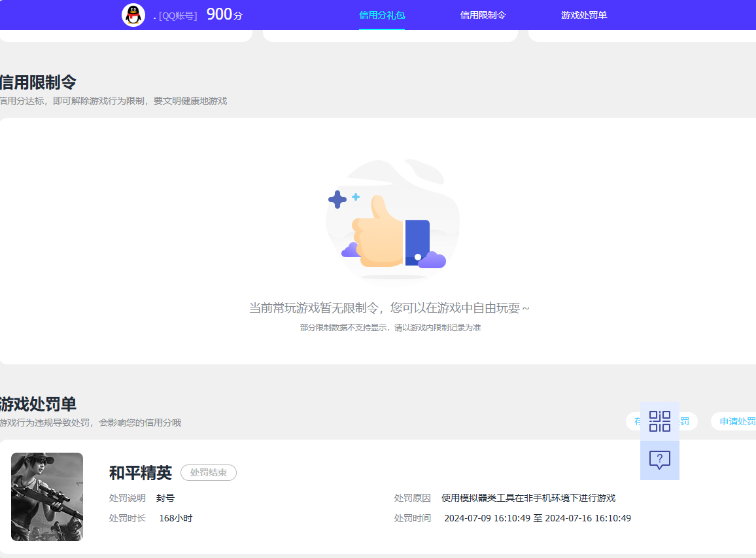Switch to the 信用分礼包 tab
The width and height of the screenshot is (756, 558).
tap(382, 16)
